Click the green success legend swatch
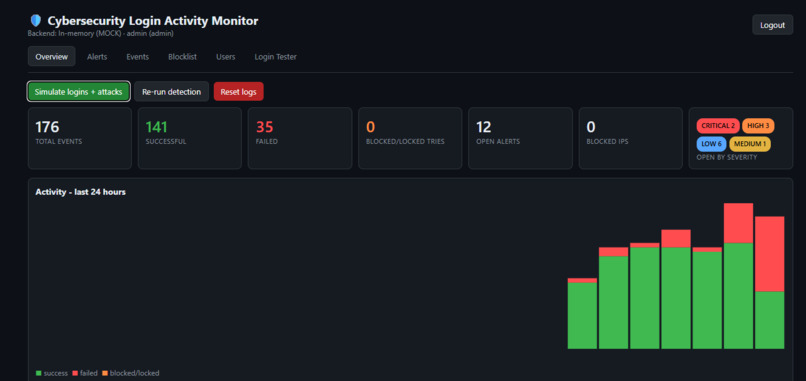The image size is (806, 381). pyautogui.click(x=39, y=373)
